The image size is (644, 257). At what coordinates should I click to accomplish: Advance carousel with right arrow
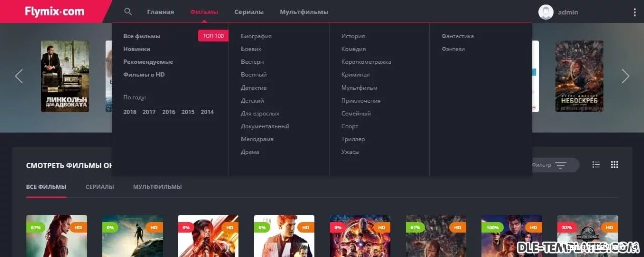click(x=625, y=76)
